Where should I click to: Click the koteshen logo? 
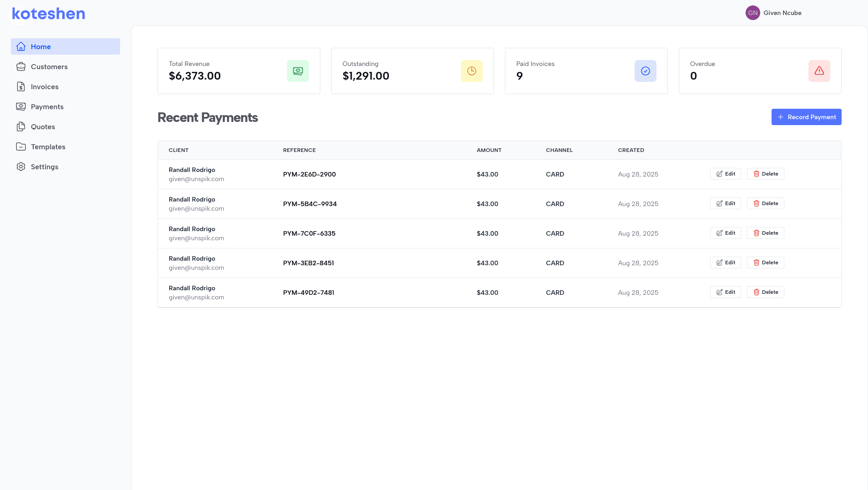(49, 14)
